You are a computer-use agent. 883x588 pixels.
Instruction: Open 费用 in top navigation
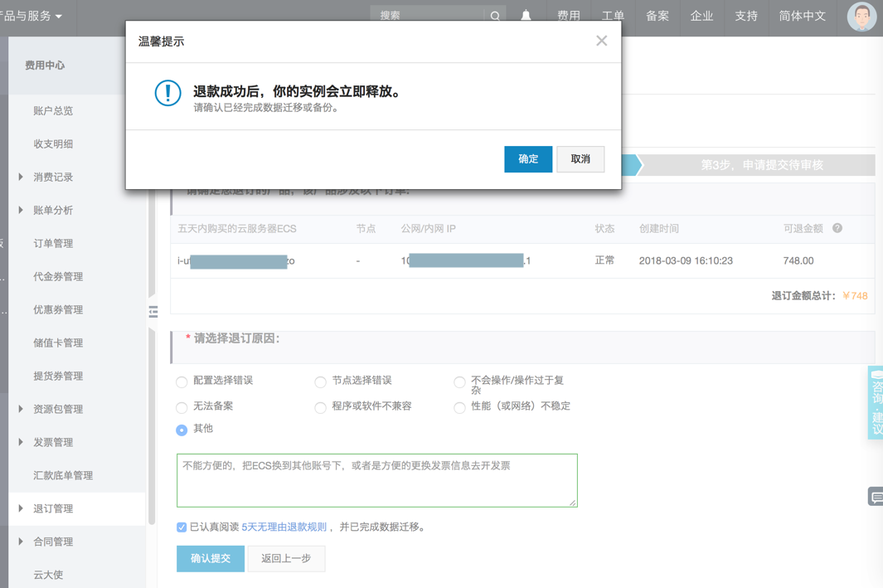(568, 16)
